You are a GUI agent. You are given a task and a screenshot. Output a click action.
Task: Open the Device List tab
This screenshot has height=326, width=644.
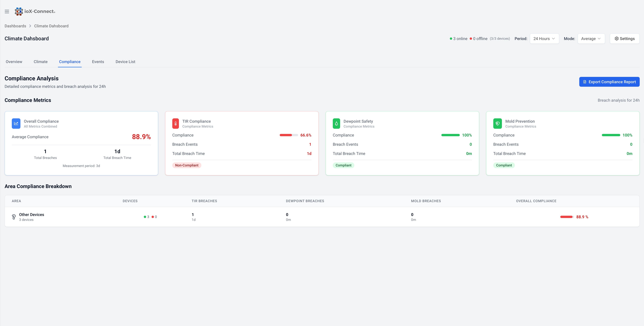coord(125,62)
